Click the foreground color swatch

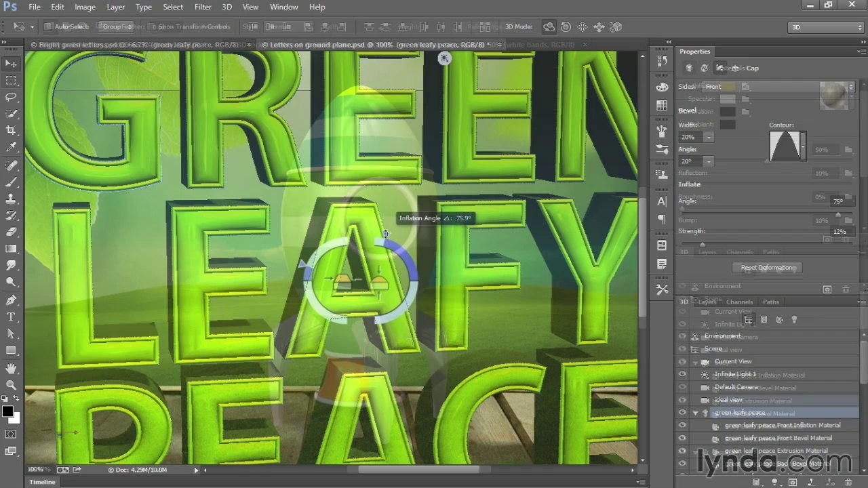[7, 411]
